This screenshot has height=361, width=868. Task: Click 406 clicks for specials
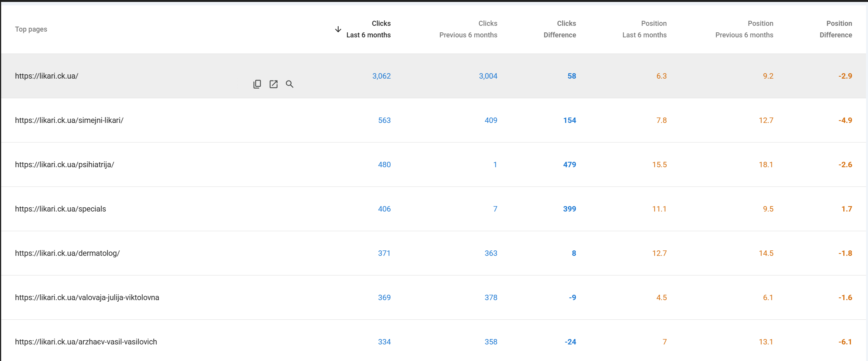point(384,209)
